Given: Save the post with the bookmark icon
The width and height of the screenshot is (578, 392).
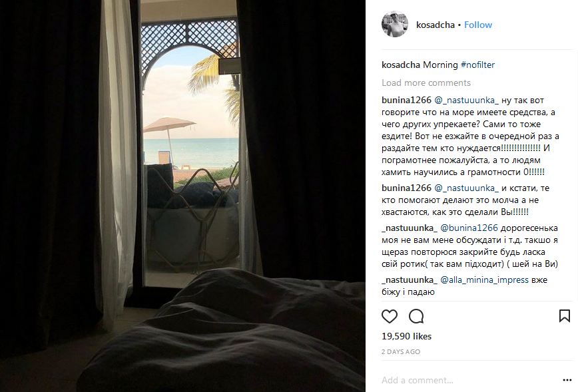Looking at the screenshot, I should (565, 315).
